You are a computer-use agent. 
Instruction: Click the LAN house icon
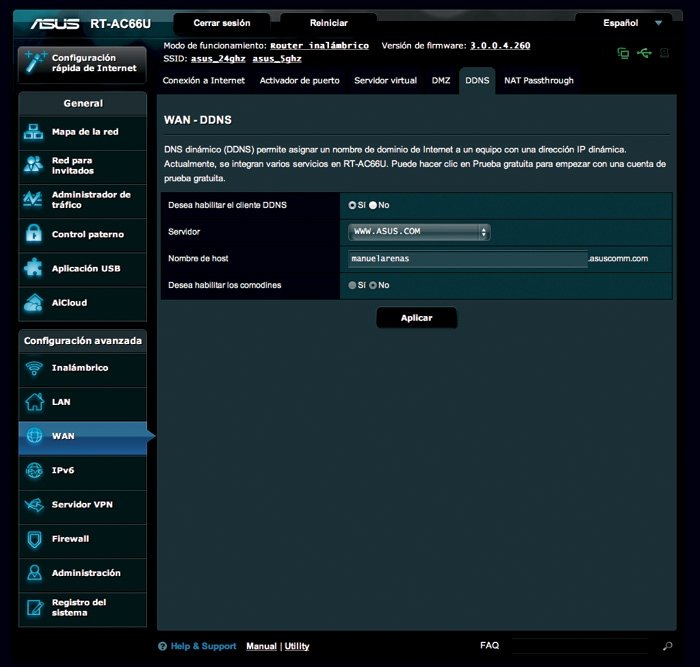34,401
